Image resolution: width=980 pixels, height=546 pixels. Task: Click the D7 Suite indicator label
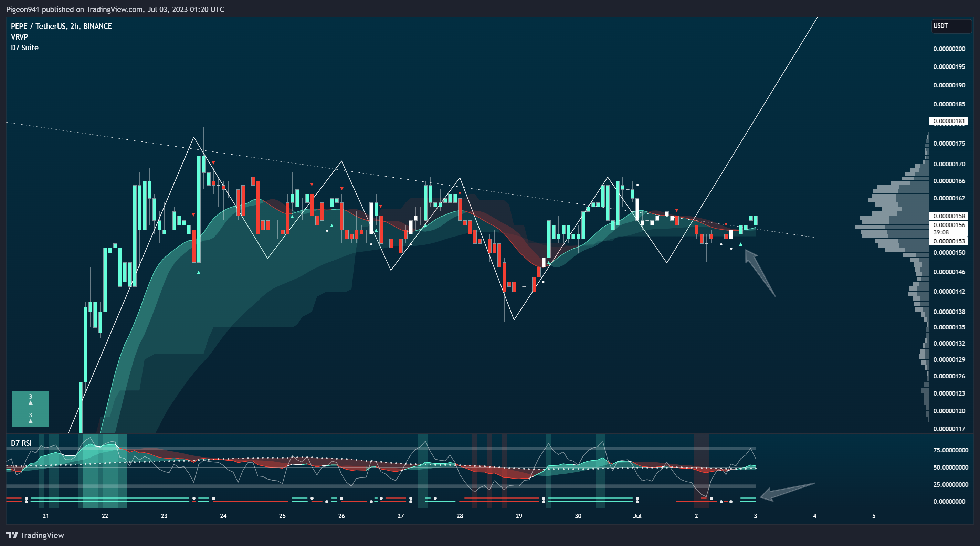(25, 48)
